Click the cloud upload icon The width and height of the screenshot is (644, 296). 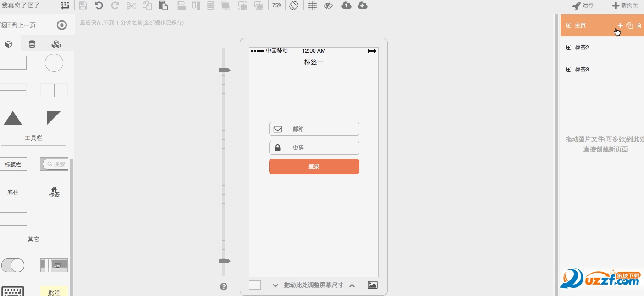click(347, 5)
